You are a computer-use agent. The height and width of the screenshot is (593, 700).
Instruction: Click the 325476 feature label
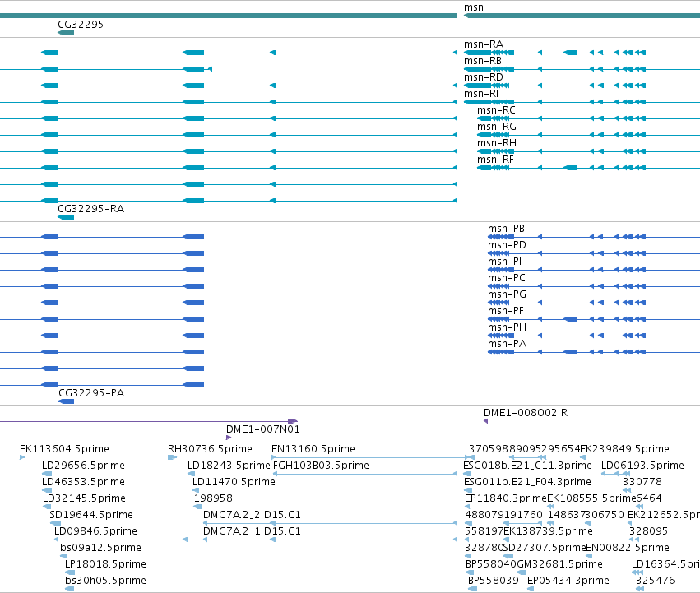[656, 581]
